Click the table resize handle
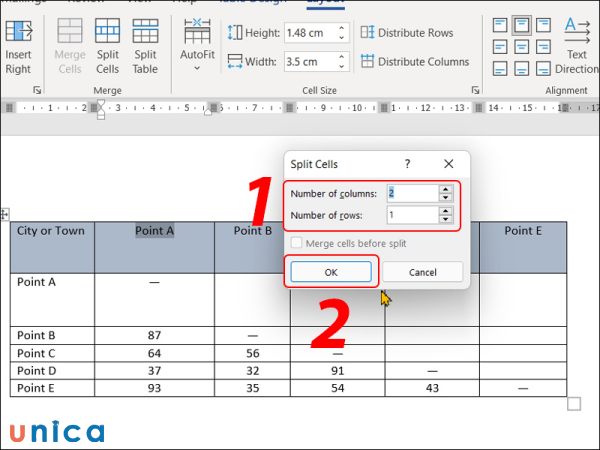The image size is (600, 450). click(x=574, y=404)
